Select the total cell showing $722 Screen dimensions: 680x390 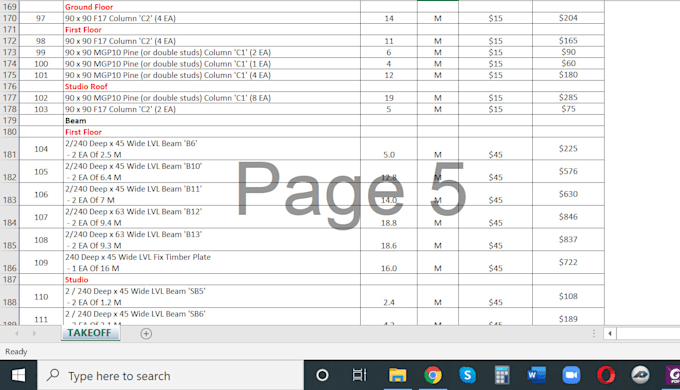568,262
